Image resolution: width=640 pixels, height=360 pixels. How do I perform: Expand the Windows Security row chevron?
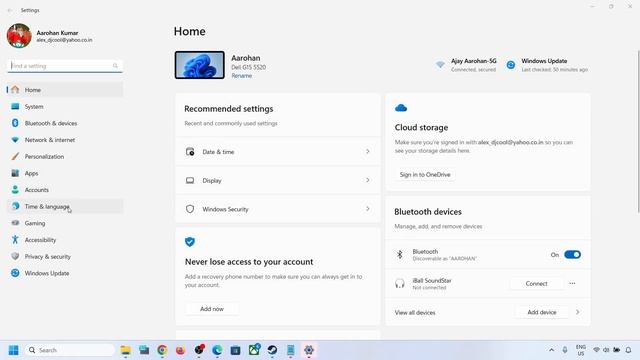(368, 209)
